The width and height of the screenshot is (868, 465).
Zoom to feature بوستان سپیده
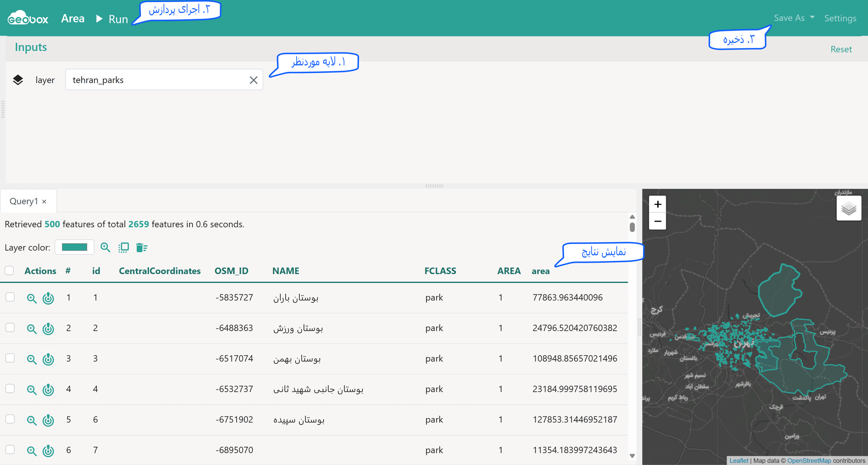(32, 420)
